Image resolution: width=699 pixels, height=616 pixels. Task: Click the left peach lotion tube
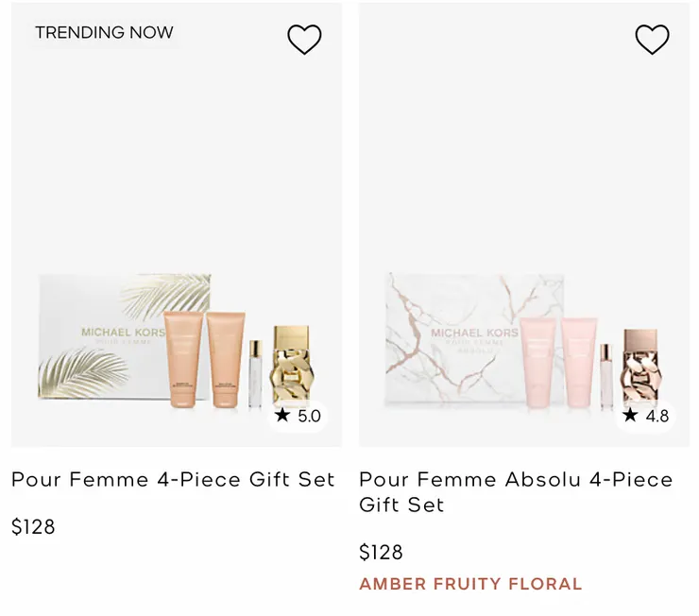click(x=183, y=359)
